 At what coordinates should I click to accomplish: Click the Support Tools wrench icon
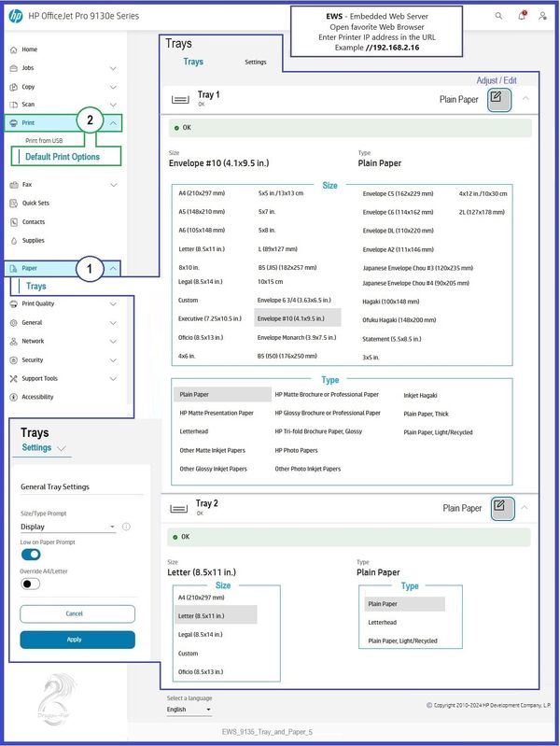pos(13,379)
